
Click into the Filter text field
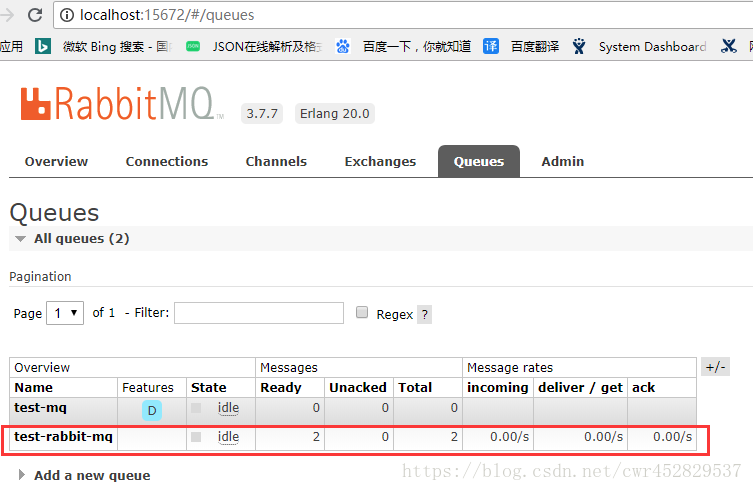coord(259,313)
